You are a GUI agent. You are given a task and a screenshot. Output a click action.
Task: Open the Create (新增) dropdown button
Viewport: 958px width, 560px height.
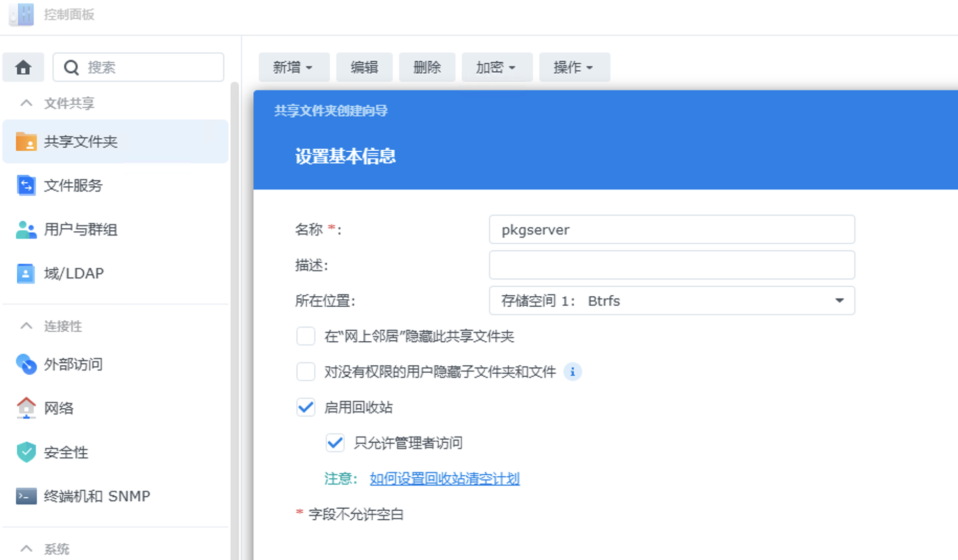pos(293,68)
